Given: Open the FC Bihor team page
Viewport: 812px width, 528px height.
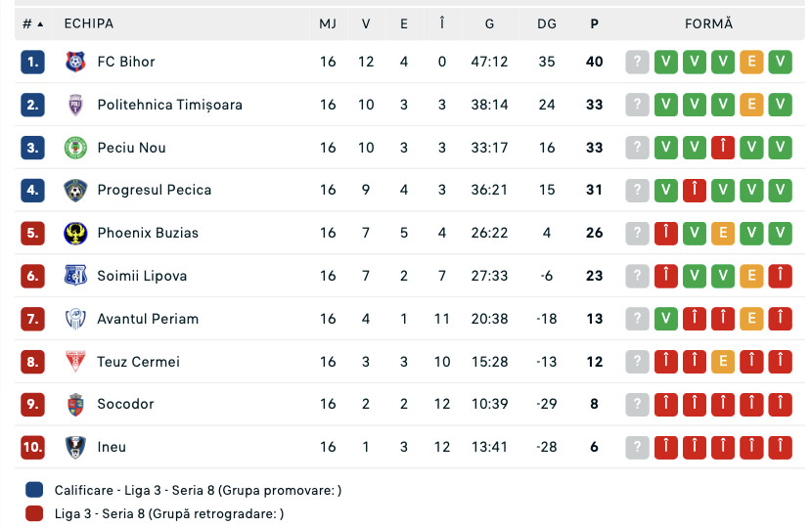Looking at the screenshot, I should tap(126, 62).
